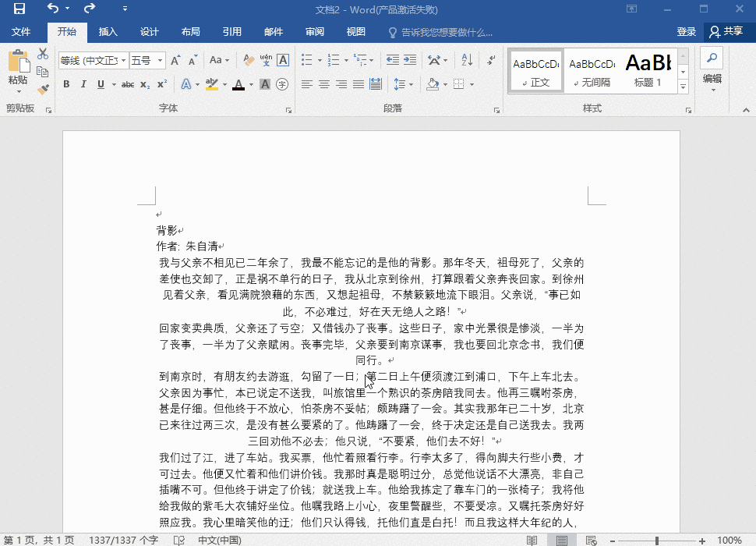Apply superscript formatting
Image resolution: width=756 pixels, height=546 pixels.
[x=161, y=85]
